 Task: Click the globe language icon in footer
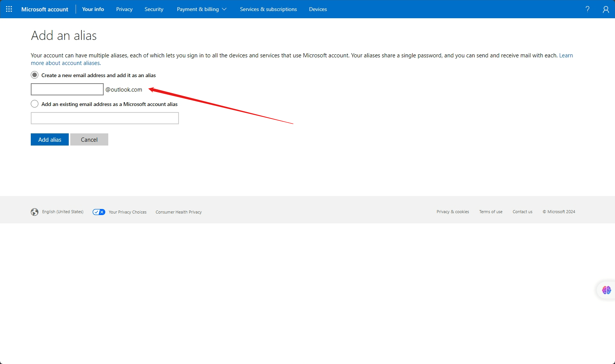[35, 212]
